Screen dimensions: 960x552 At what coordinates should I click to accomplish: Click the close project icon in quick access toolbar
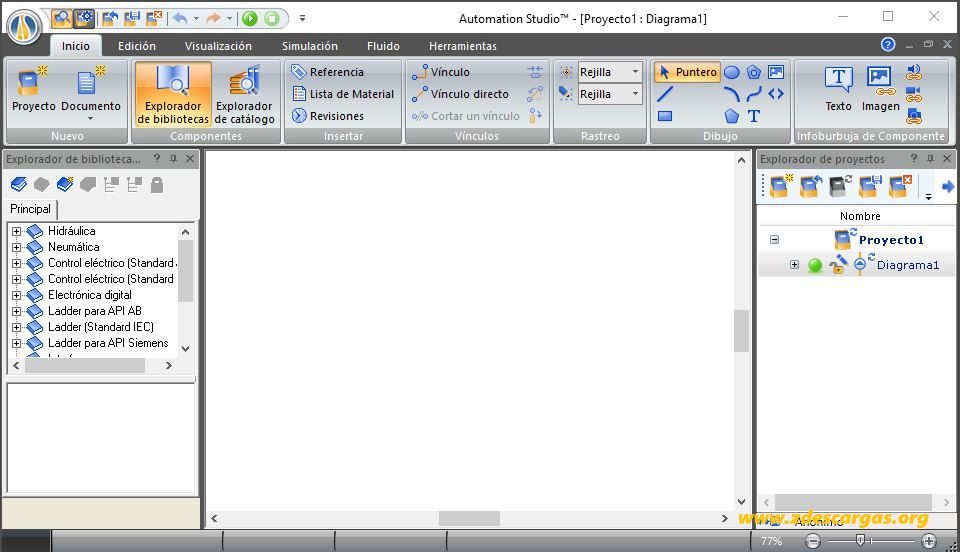click(x=154, y=18)
